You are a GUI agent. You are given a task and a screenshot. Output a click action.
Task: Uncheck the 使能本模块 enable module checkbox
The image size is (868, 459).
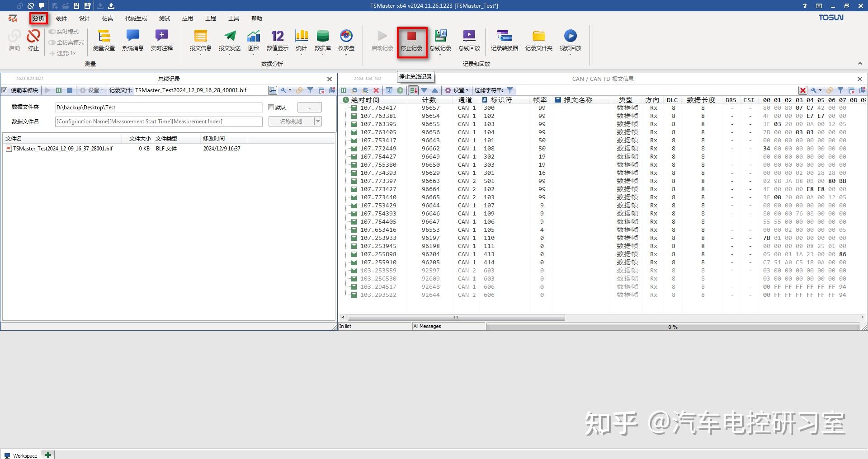pyautogui.click(x=5, y=90)
